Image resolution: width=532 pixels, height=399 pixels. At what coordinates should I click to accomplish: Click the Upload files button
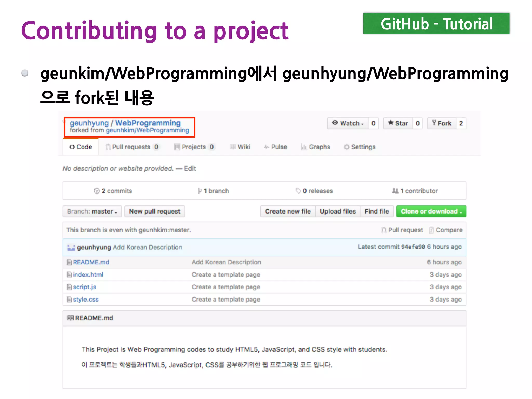coord(338,211)
